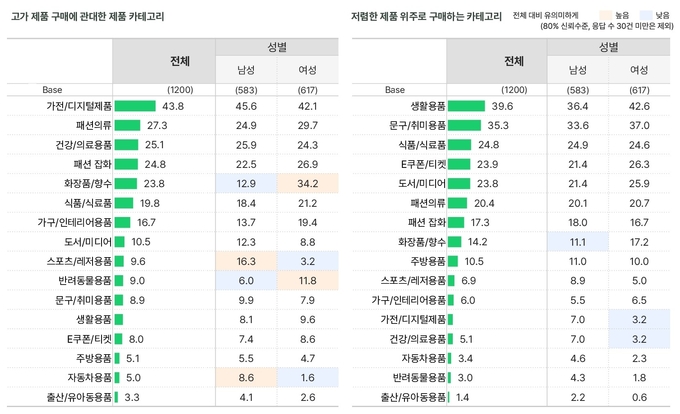Select the blue-highlighted 12.9 cell
Screen dimensions: 680x414
point(246,184)
